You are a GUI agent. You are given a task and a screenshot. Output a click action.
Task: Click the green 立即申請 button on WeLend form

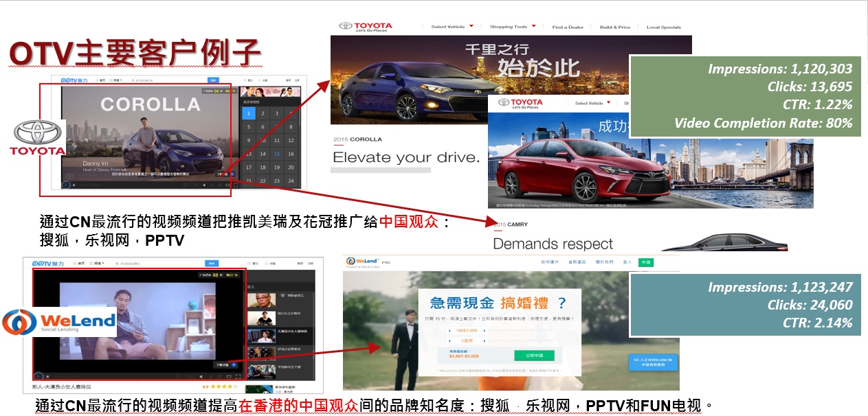pyautogui.click(x=534, y=356)
